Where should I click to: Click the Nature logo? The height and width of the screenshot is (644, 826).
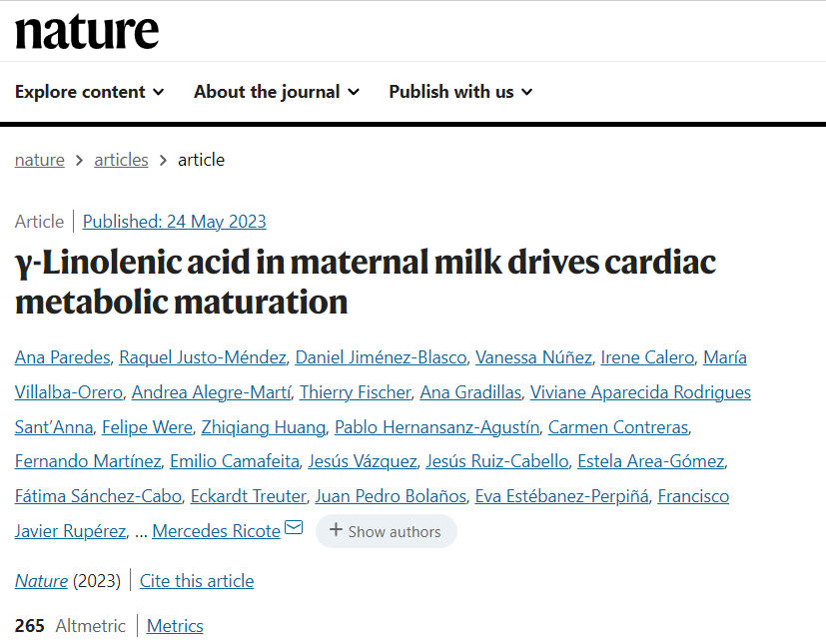(x=87, y=31)
